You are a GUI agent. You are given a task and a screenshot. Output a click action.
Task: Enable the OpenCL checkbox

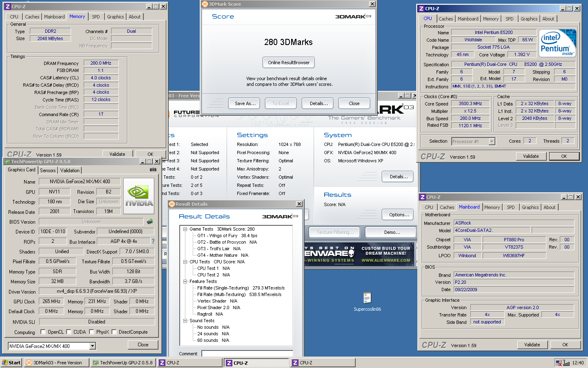[x=43, y=332]
